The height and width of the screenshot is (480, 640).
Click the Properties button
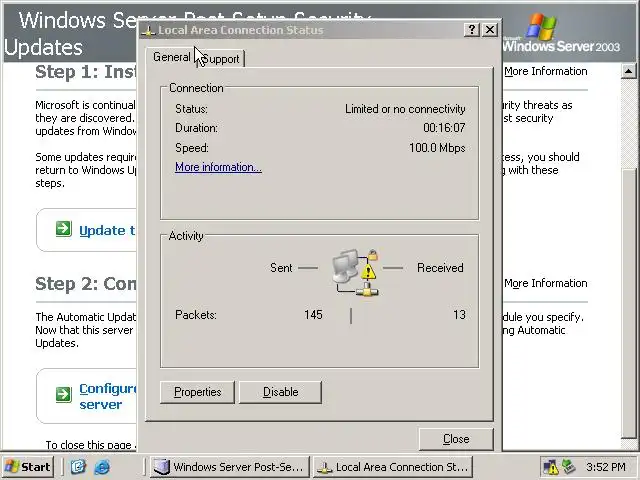tap(198, 392)
